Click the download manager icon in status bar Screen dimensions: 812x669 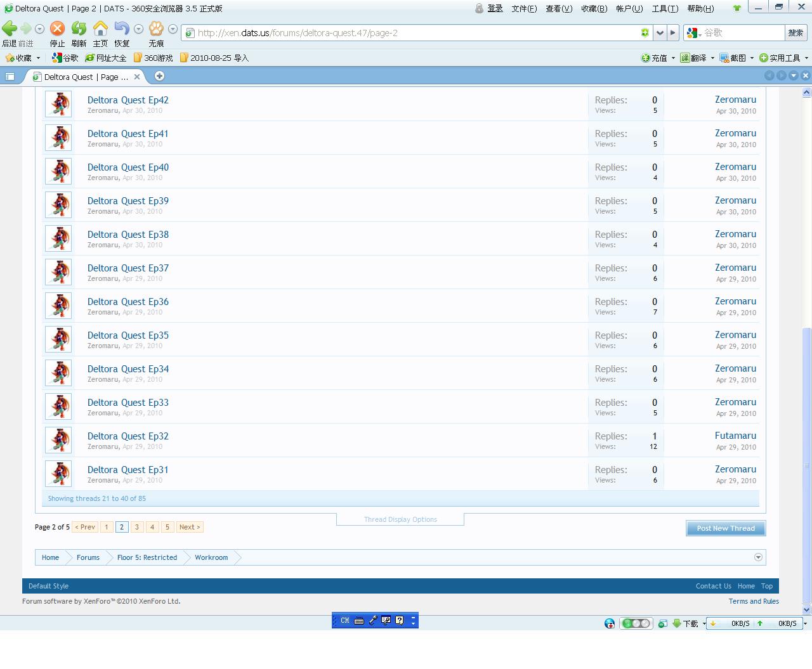(676, 623)
